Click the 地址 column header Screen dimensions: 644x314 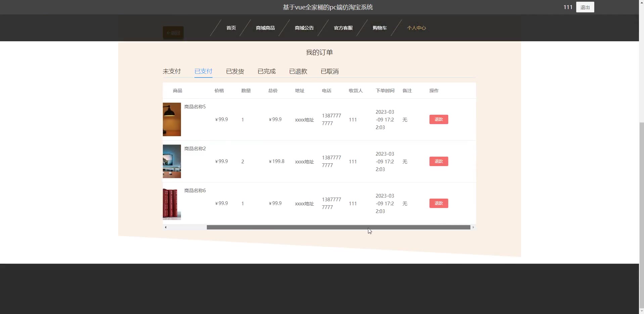(x=300, y=91)
